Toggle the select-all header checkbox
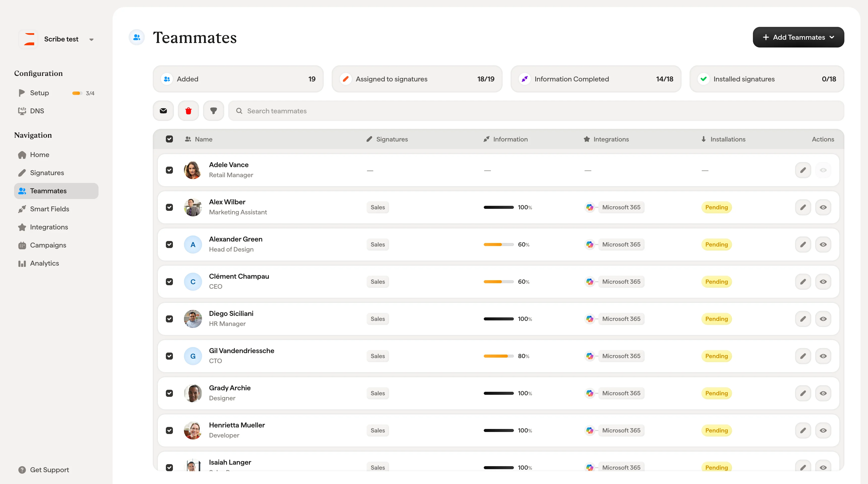The image size is (868, 484). pyautogui.click(x=169, y=139)
